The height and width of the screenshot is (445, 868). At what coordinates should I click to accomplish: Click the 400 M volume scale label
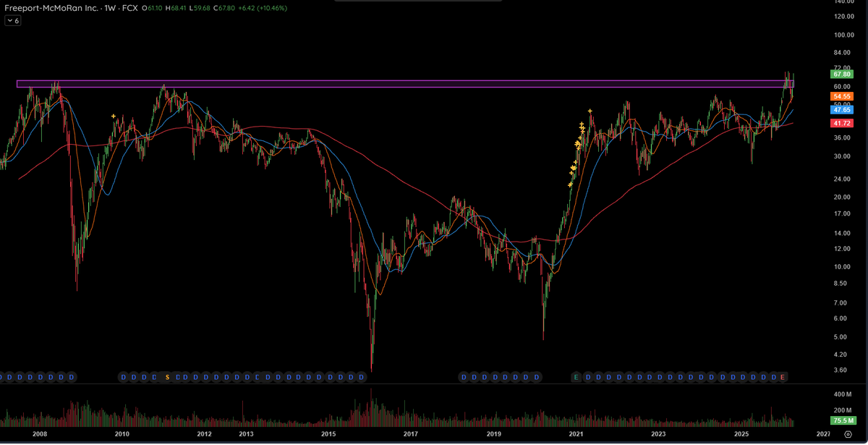pyautogui.click(x=843, y=394)
